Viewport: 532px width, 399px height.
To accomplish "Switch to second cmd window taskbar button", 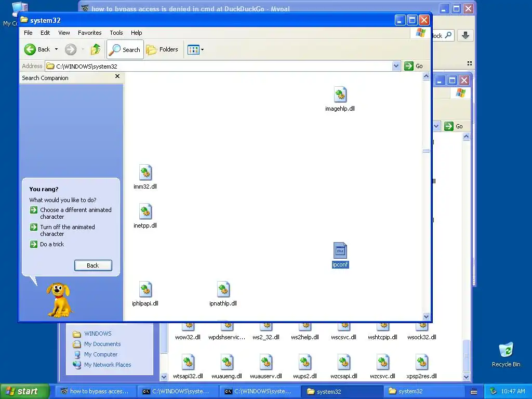I will [260, 391].
